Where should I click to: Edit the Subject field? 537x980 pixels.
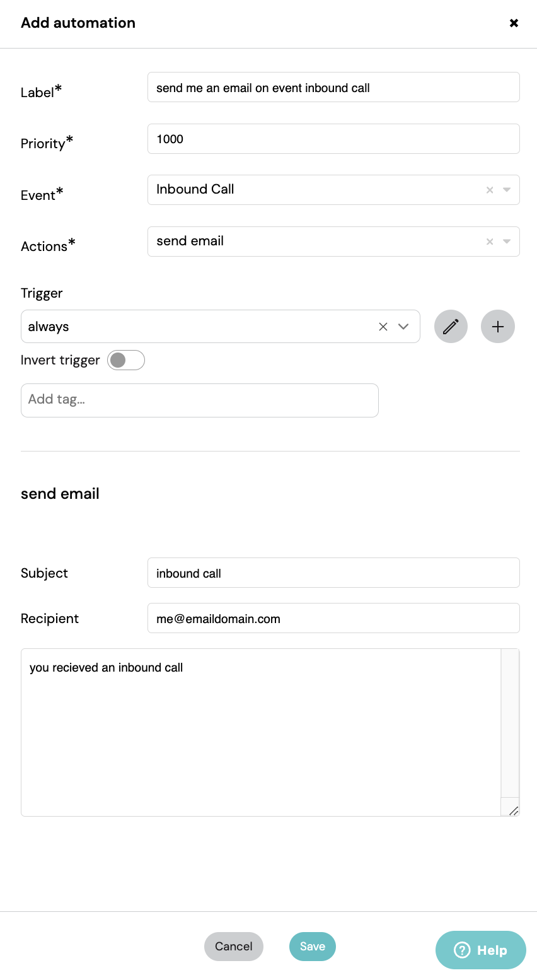click(x=333, y=573)
